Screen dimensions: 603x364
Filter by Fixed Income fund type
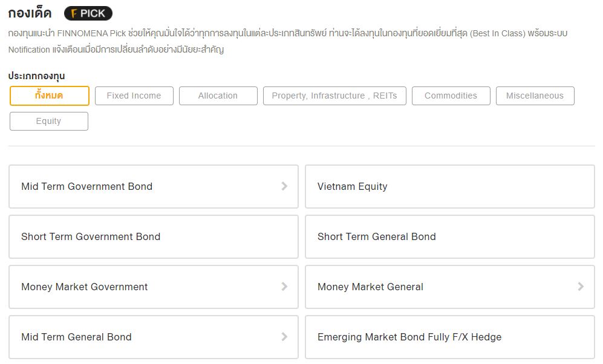(x=134, y=96)
